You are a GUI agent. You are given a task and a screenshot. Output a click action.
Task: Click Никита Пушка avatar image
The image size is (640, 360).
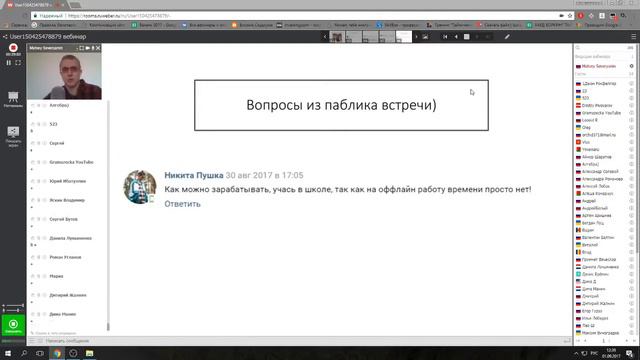140,187
